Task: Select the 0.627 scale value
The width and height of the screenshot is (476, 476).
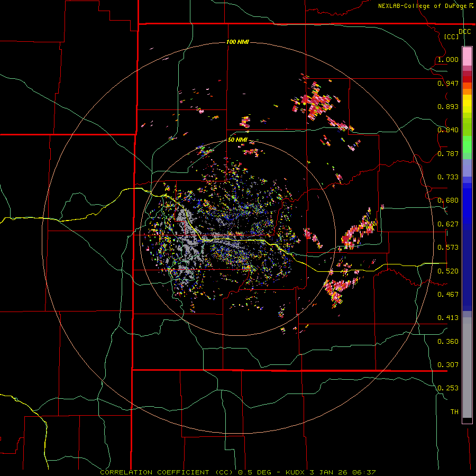Action: 448,224
